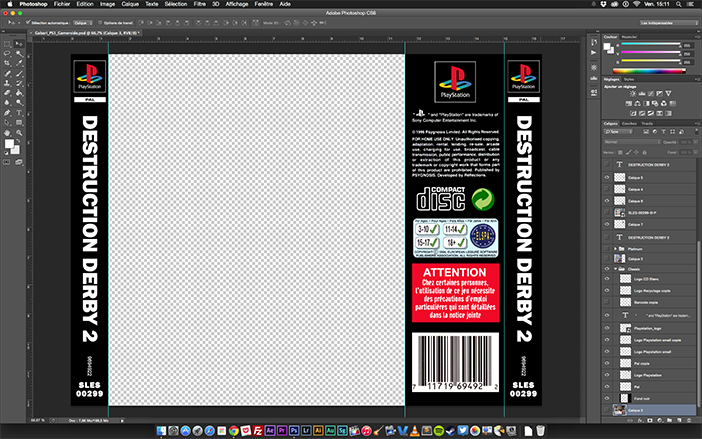The height and width of the screenshot is (439, 702).
Task: Open the Move tool preset picker arrow
Action: click(x=18, y=22)
